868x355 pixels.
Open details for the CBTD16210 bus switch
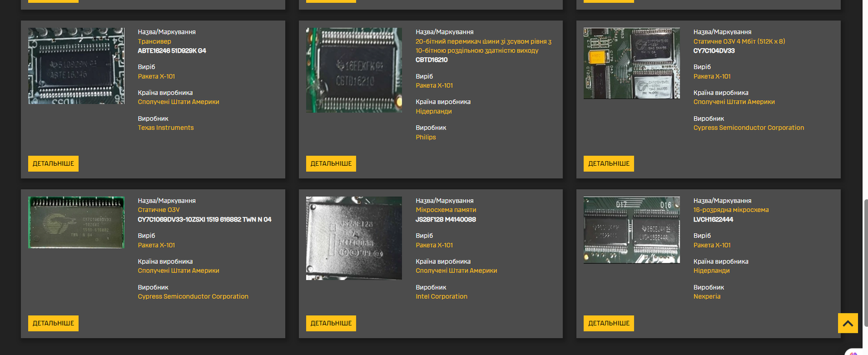coord(331,163)
